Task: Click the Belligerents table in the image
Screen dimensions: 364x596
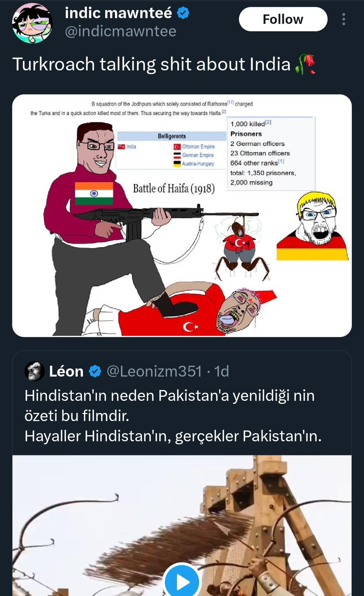Action: click(172, 150)
